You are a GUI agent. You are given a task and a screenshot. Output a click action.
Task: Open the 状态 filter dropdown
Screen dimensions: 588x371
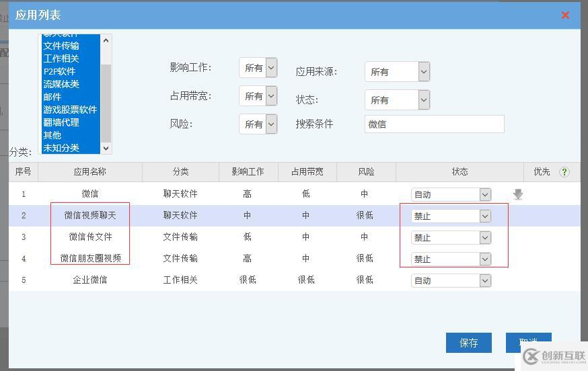pyautogui.click(x=397, y=100)
